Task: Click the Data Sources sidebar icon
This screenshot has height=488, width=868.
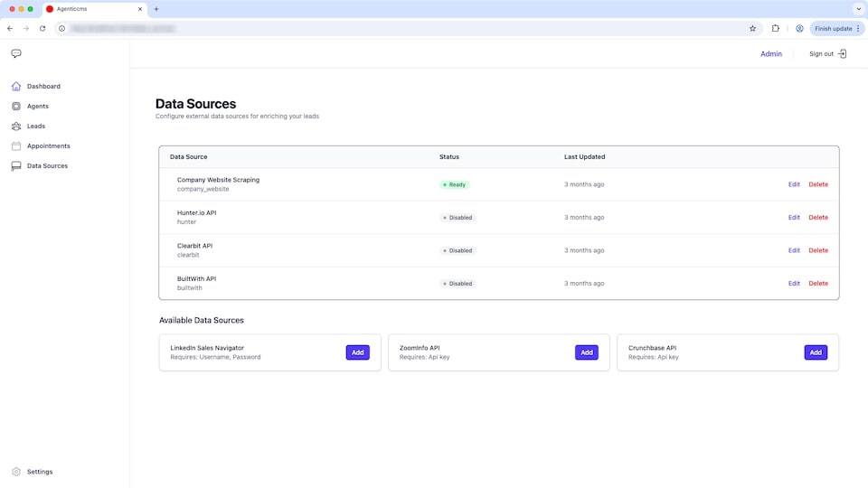Action: coord(16,166)
